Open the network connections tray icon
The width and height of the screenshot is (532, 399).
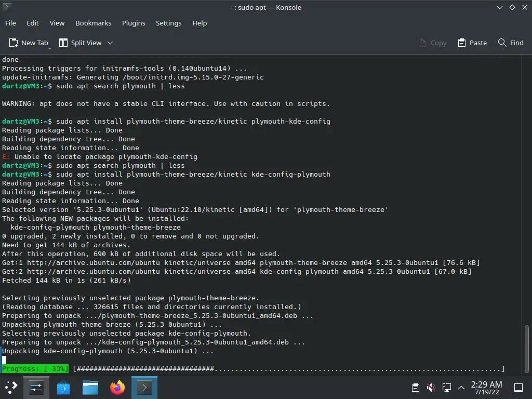(446, 388)
